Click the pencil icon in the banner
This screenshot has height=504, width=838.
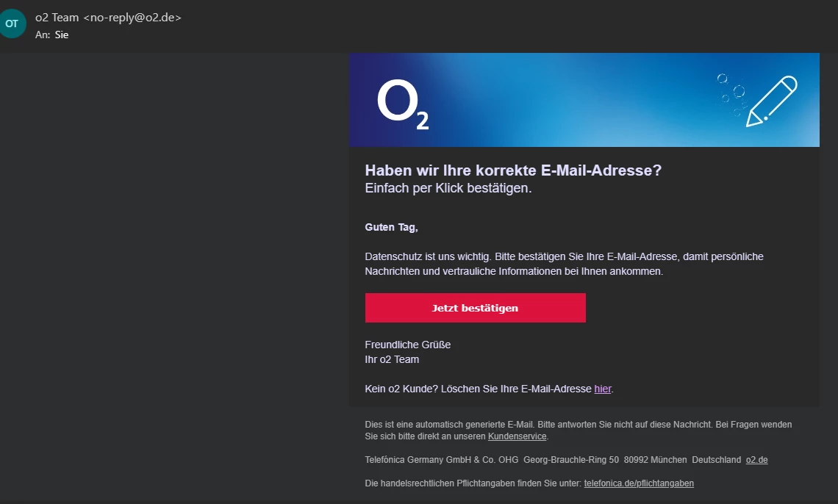coord(771,100)
